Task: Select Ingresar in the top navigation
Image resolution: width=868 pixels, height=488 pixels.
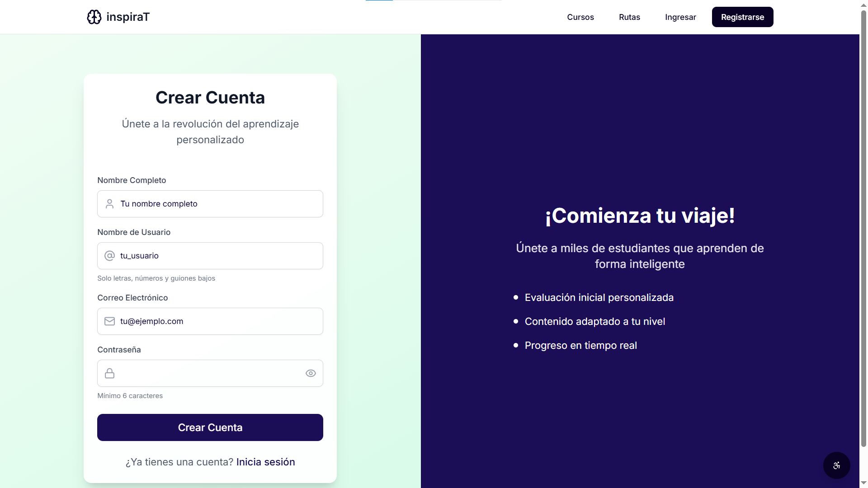Action: [x=680, y=17]
